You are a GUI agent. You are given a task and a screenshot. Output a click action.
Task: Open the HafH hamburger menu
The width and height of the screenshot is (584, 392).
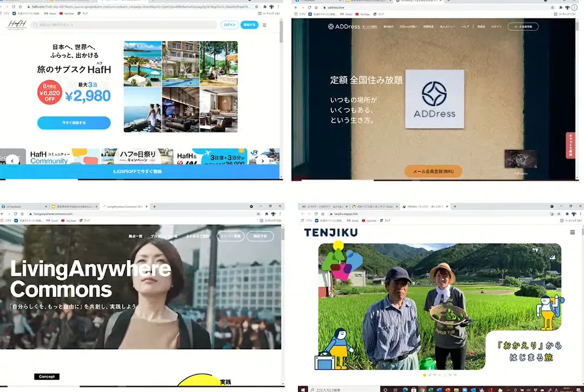[265, 25]
